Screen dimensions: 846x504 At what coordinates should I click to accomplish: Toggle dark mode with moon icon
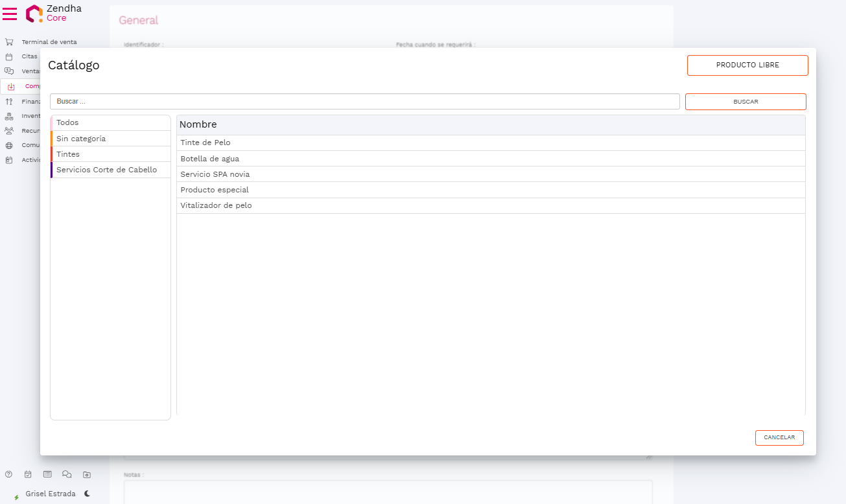[x=88, y=494]
